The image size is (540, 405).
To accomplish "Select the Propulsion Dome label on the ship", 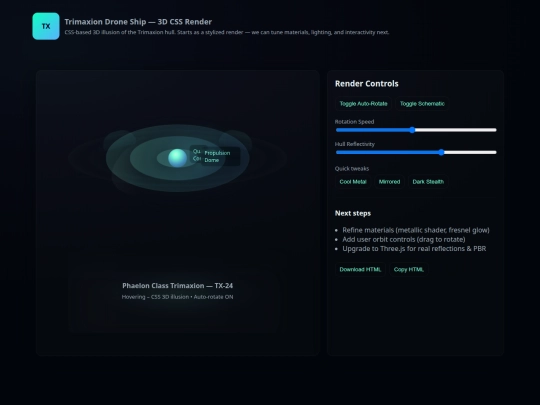I will point(220,157).
